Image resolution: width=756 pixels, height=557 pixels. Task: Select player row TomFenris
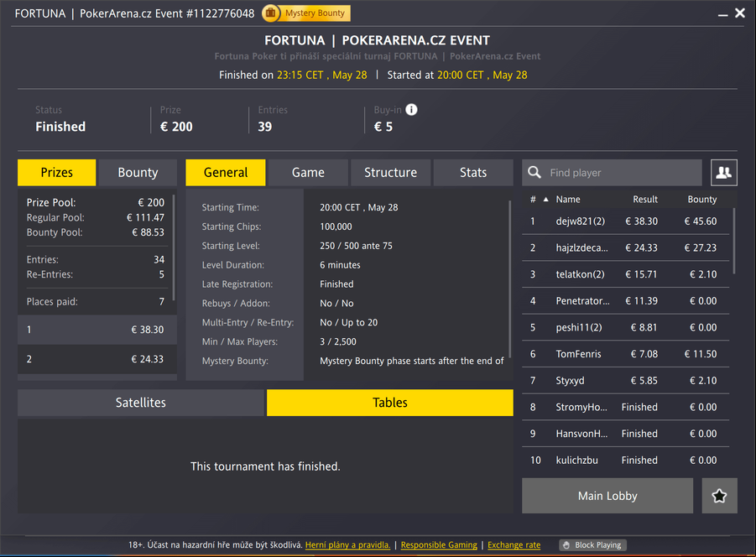click(625, 354)
